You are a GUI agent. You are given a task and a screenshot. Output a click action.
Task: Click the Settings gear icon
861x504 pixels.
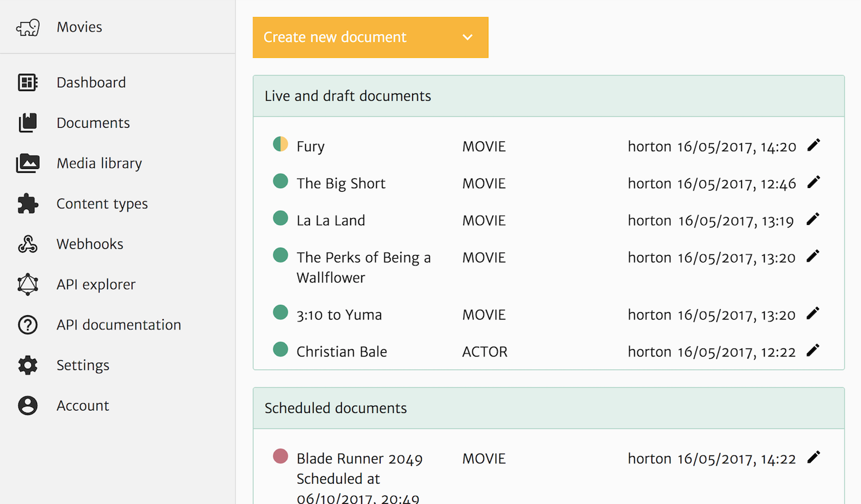pyautogui.click(x=28, y=365)
